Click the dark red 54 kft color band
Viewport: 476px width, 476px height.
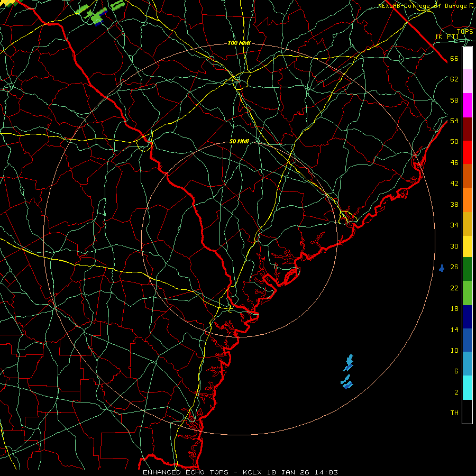click(x=467, y=129)
